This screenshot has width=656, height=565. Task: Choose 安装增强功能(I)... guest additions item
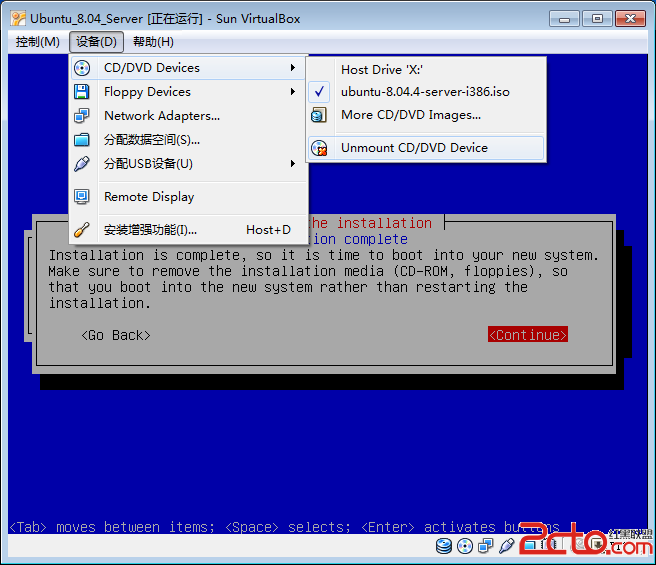(188, 230)
